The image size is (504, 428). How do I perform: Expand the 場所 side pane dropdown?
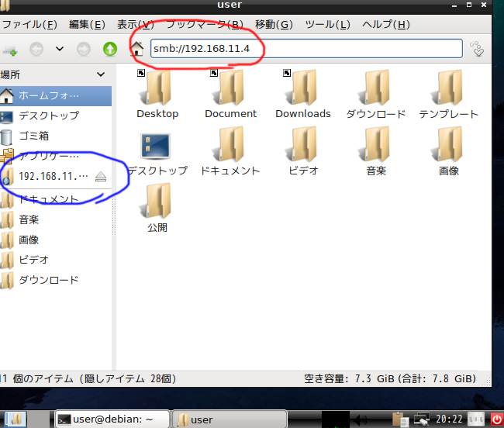(101, 74)
